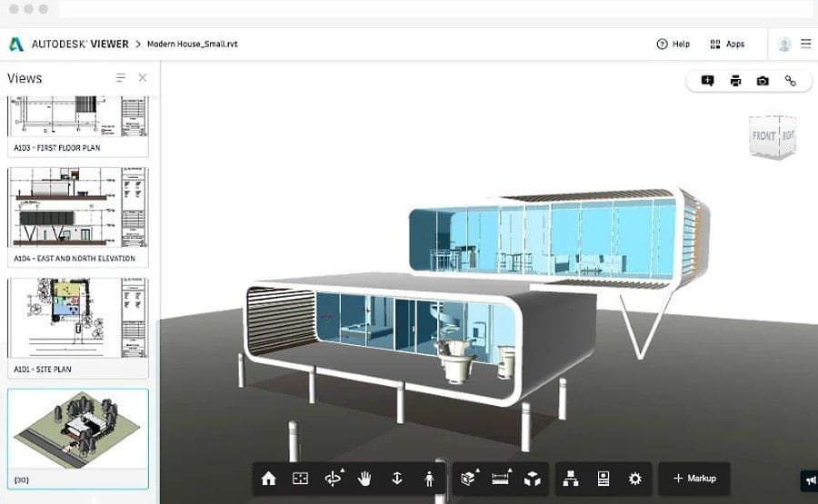Image resolution: width=818 pixels, height=504 pixels.
Task: Open the Apps menu
Action: point(727,44)
